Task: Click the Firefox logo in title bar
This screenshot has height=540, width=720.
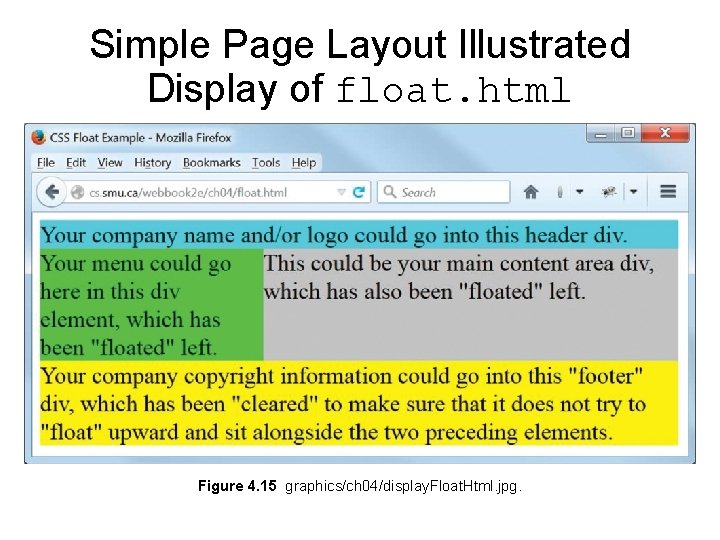Action: coord(39,137)
